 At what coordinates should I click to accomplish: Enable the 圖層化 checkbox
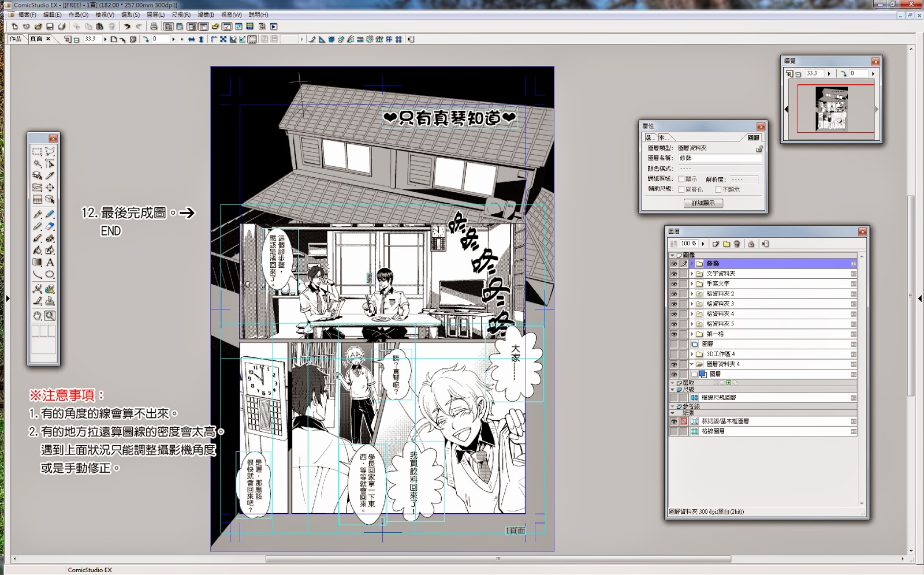[681, 189]
